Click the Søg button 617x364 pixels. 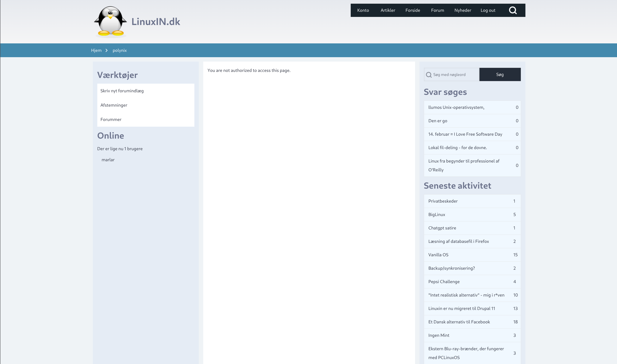[x=500, y=75]
